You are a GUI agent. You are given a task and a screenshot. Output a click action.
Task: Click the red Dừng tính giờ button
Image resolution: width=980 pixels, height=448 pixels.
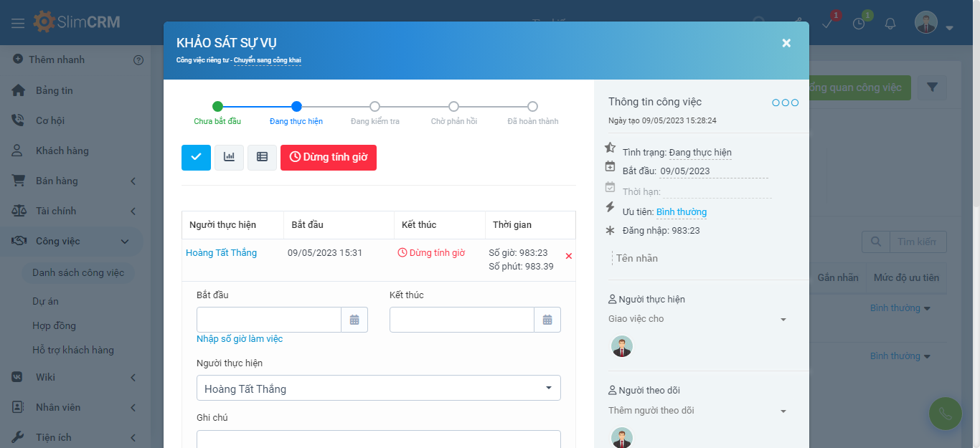(328, 158)
